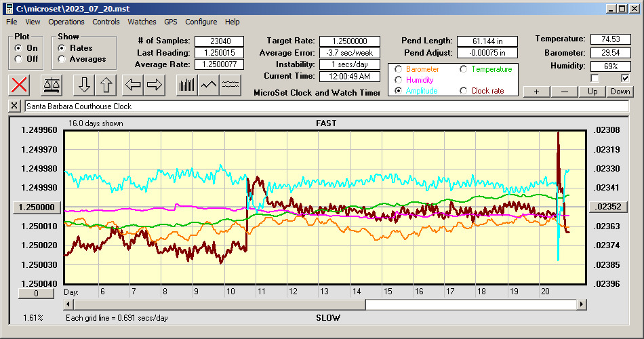
Task: Click the 0 button below left axis
Action: 36,294
